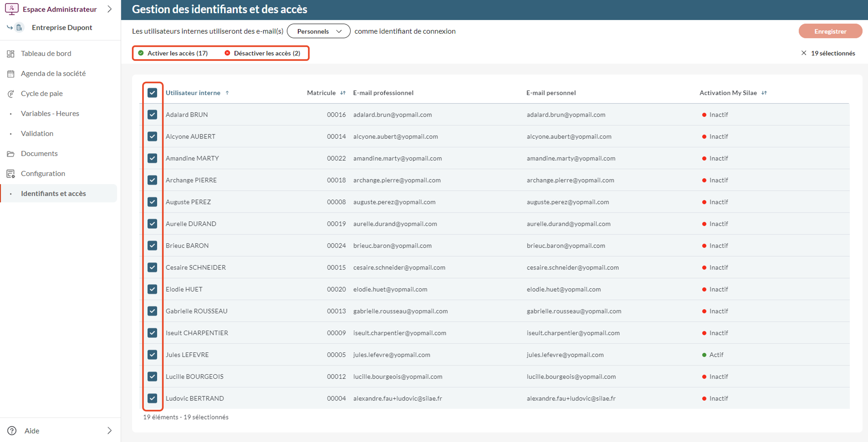Select Variables - Heures menu entry
The width and height of the screenshot is (868, 442).
coord(50,113)
